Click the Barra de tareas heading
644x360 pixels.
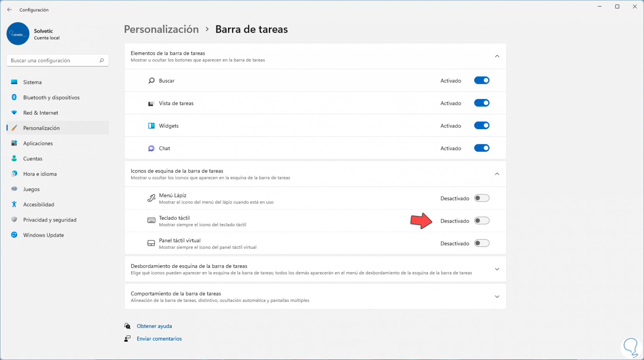pos(251,29)
